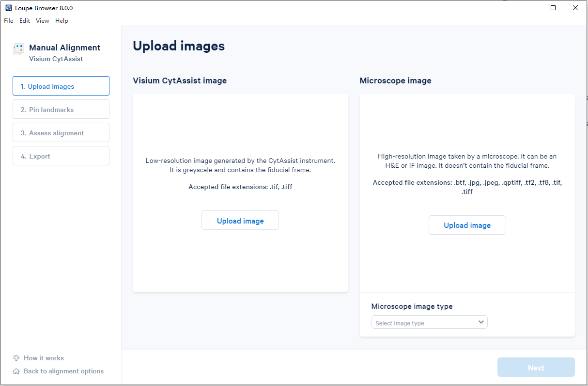Open the Select image type dropdown
The image size is (588, 386).
[x=430, y=322]
